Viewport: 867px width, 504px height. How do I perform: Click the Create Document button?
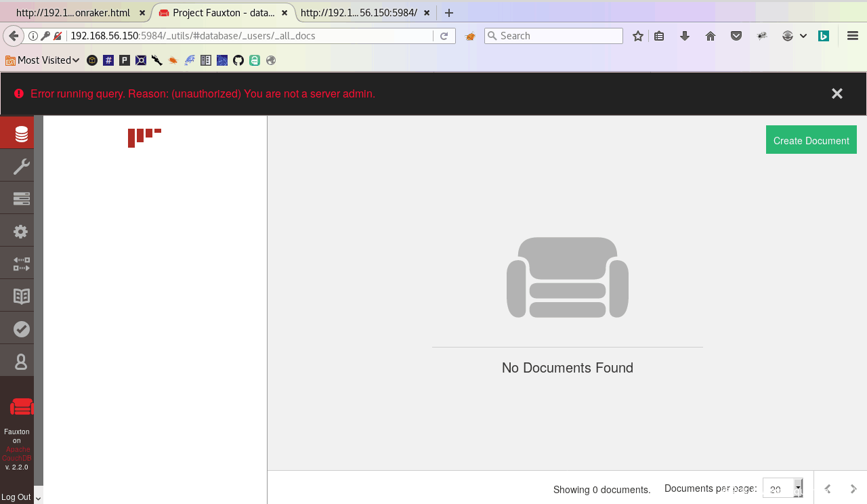coord(811,140)
